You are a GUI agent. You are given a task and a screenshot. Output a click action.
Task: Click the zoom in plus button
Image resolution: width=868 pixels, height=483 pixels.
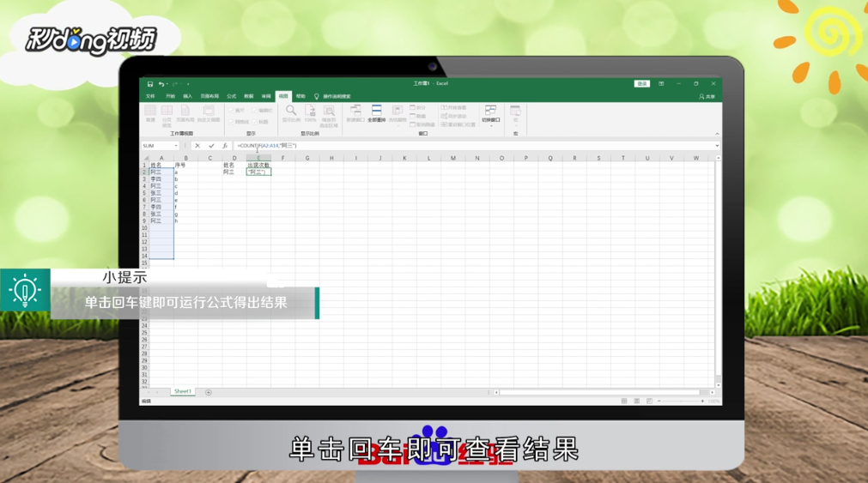702,401
